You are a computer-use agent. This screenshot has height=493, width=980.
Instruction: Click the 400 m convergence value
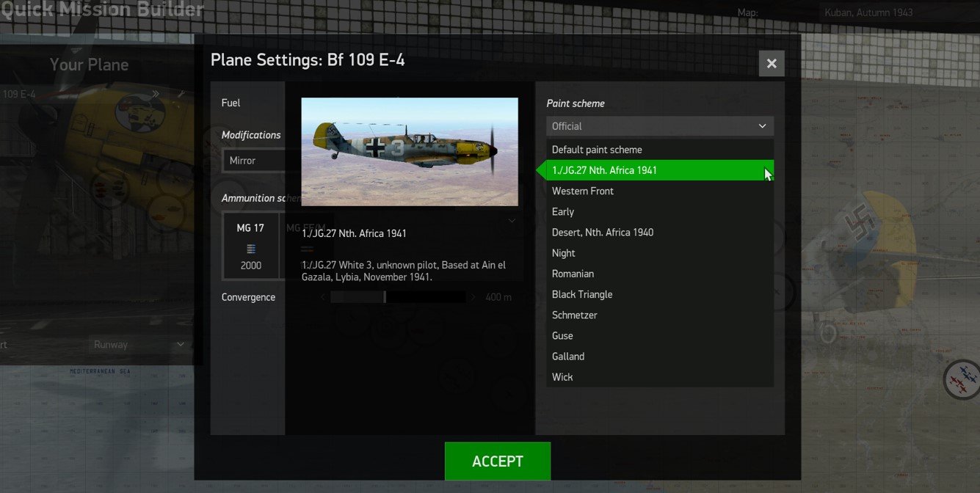[499, 297]
